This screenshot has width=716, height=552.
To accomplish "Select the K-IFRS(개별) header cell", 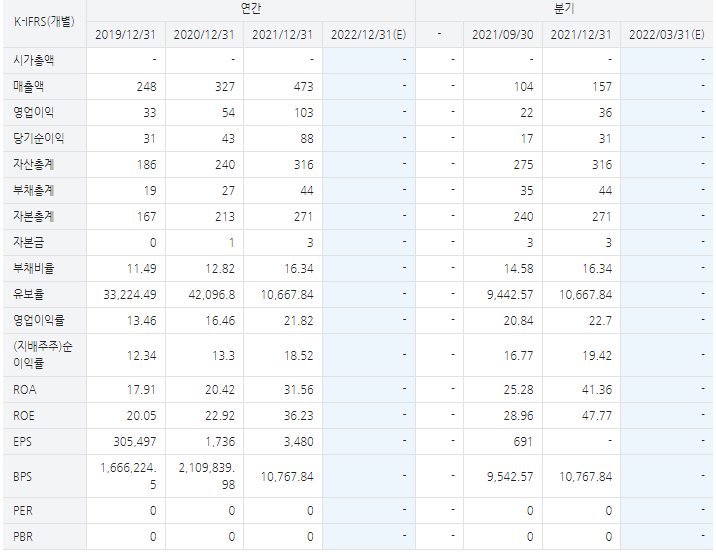I will point(44,21).
